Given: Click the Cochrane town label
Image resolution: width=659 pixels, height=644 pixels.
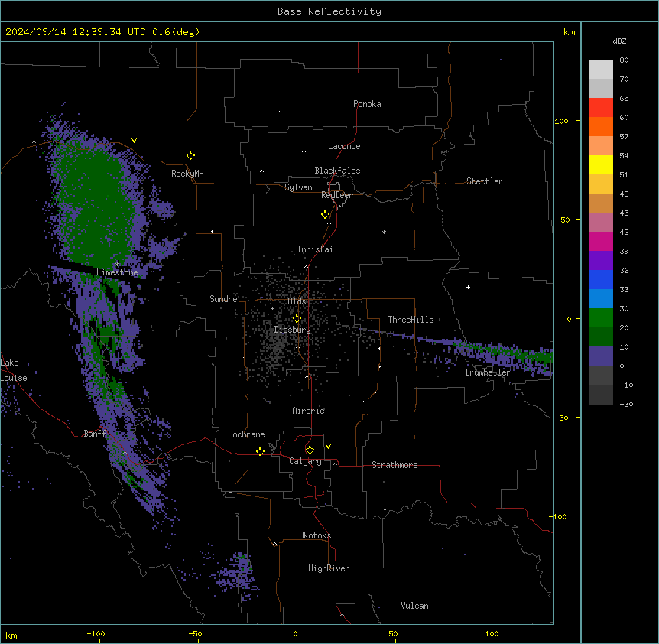Looking at the screenshot, I should point(246,434).
